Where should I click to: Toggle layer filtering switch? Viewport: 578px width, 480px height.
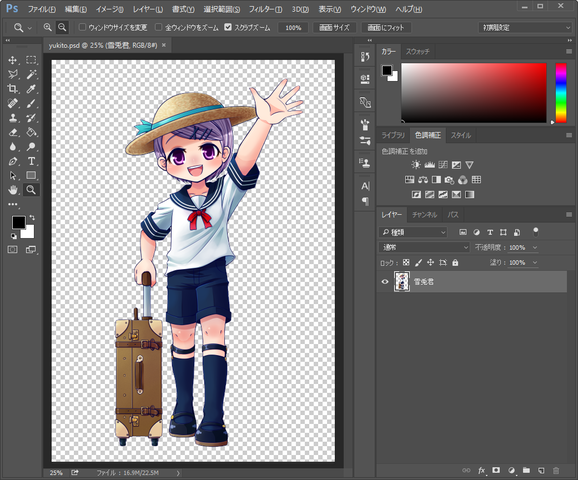tap(536, 232)
